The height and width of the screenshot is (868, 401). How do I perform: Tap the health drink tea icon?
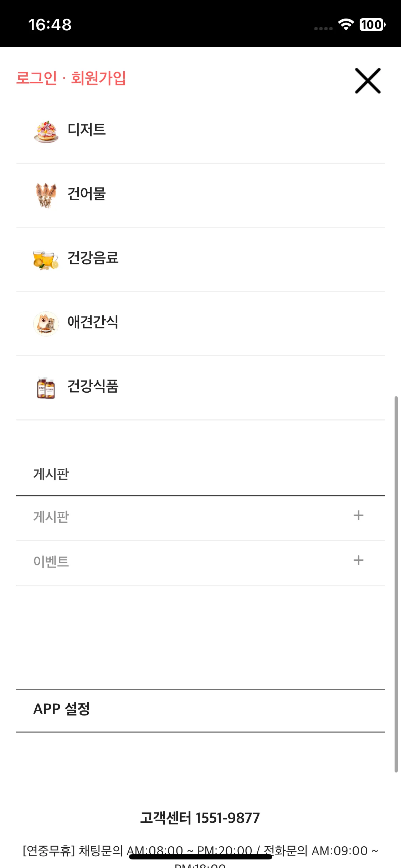46,260
